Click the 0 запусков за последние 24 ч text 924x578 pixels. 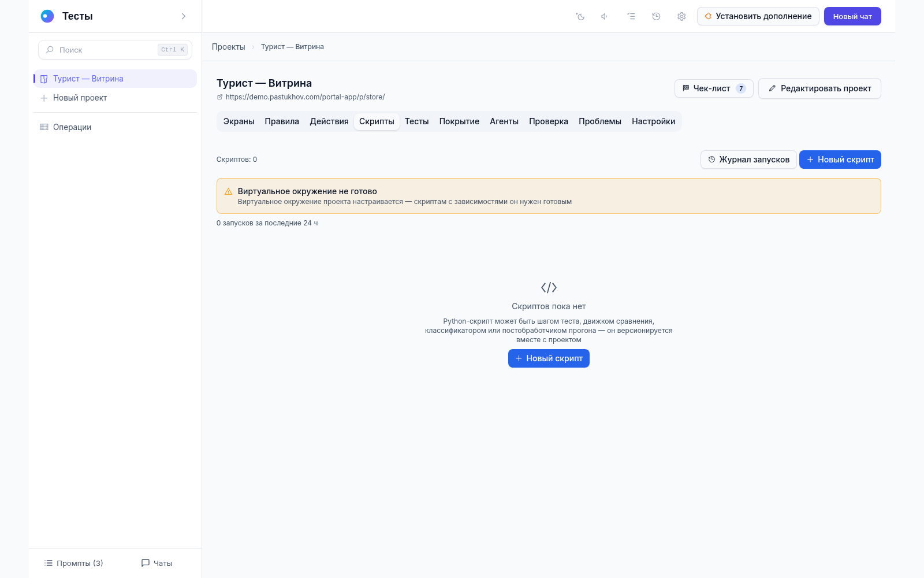click(x=267, y=223)
